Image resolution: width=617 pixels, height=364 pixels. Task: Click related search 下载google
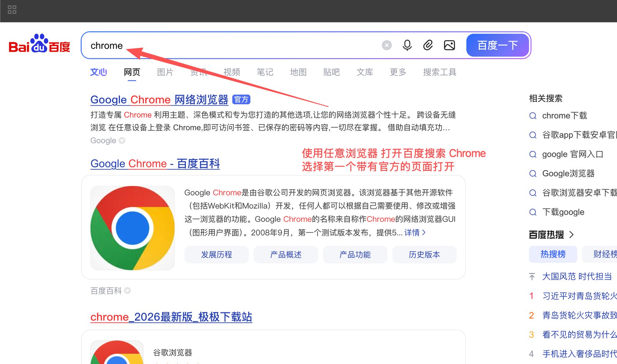[x=563, y=212]
